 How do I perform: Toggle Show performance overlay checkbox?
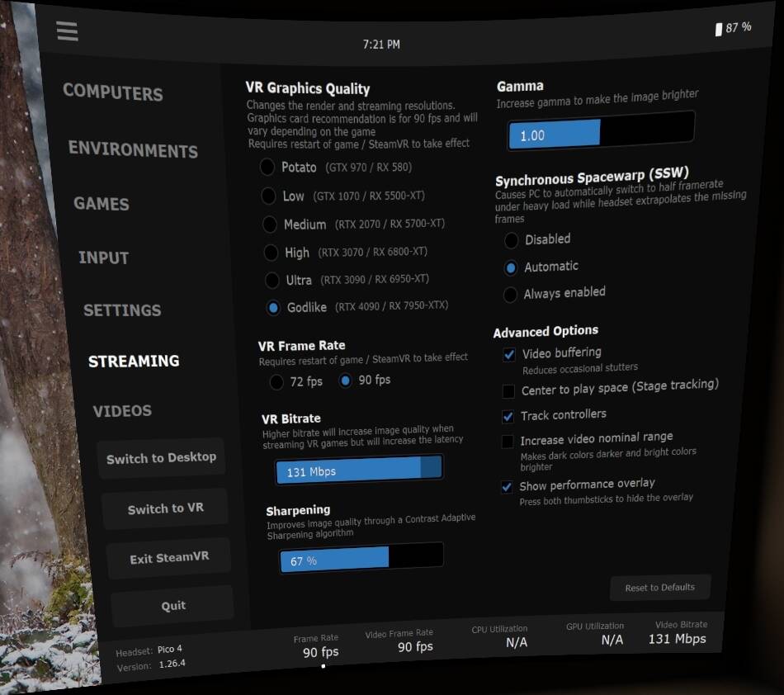[x=507, y=486]
